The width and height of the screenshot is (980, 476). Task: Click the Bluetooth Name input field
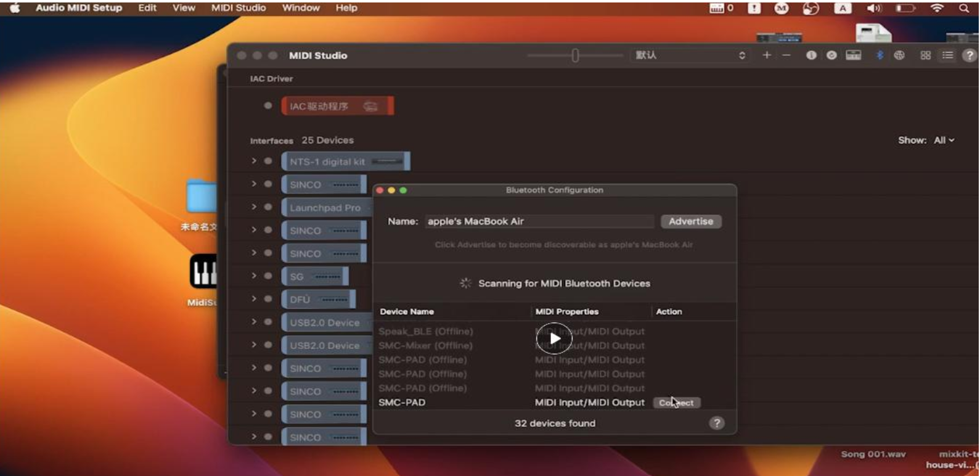click(539, 221)
